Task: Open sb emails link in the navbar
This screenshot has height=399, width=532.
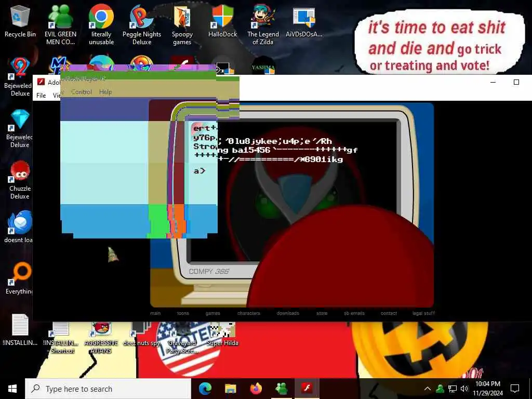Action: click(x=354, y=313)
